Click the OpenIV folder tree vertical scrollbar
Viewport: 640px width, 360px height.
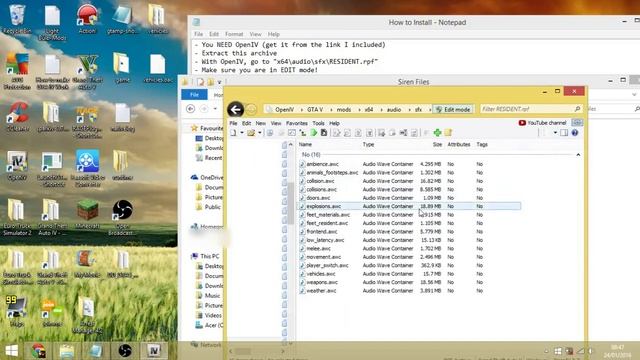click(x=291, y=203)
